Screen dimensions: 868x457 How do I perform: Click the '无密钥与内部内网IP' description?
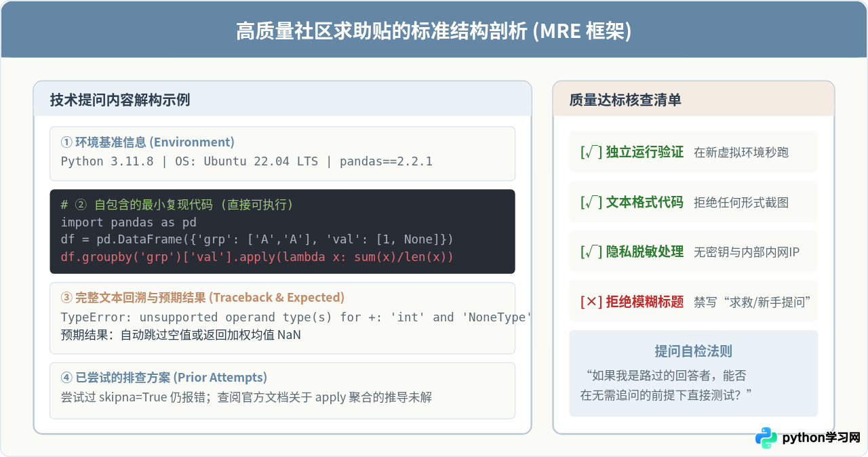(747, 252)
